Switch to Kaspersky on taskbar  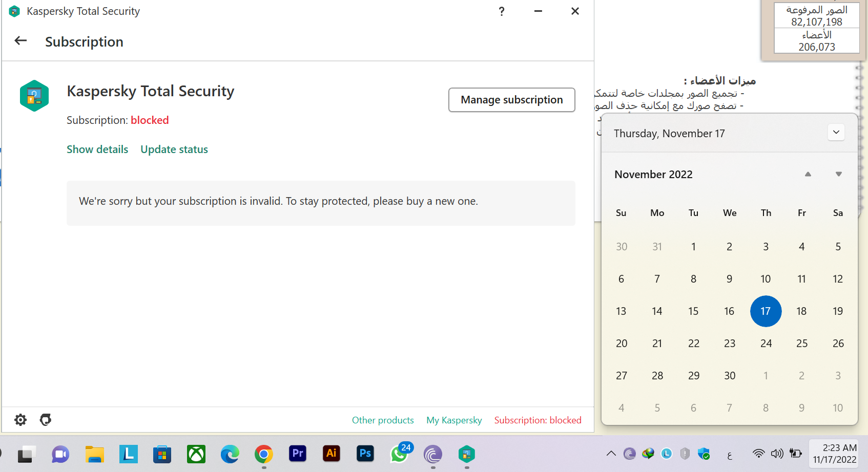[467, 454]
